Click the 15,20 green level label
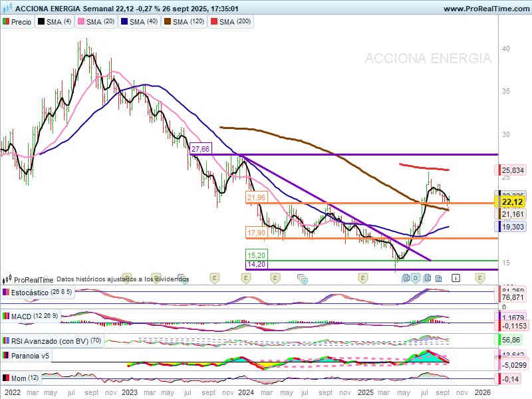Viewport: 532px width, 399px height. (256, 255)
